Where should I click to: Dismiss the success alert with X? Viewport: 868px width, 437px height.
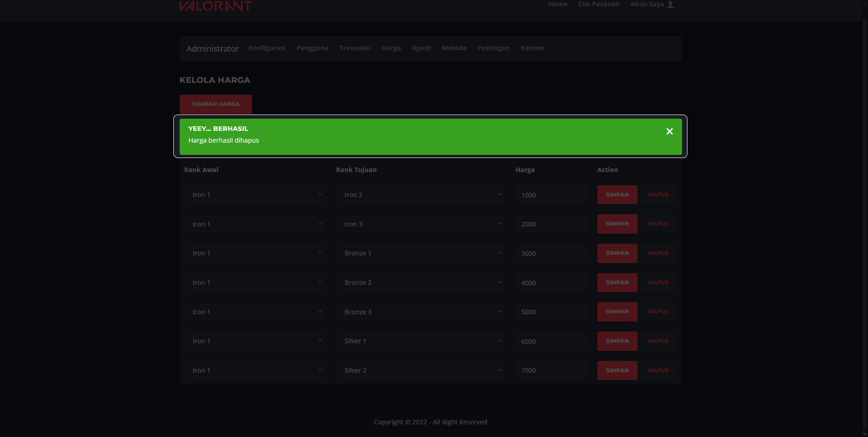(x=669, y=131)
